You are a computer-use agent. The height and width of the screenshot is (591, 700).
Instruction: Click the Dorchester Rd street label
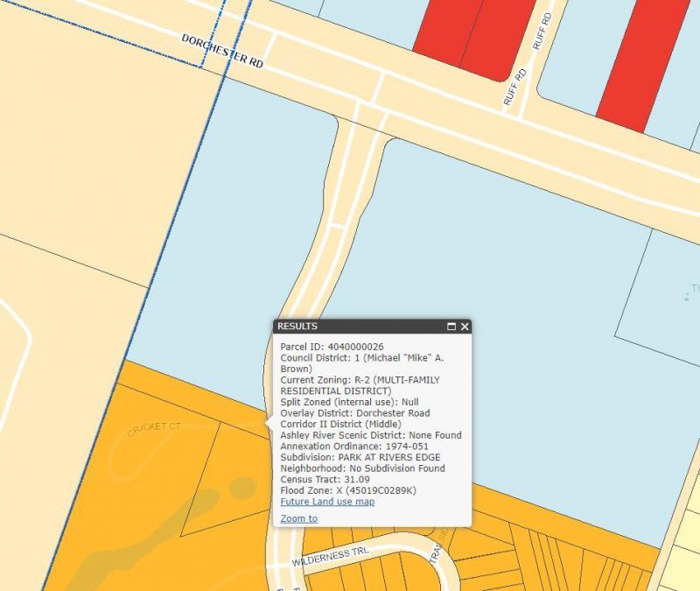[x=221, y=52]
